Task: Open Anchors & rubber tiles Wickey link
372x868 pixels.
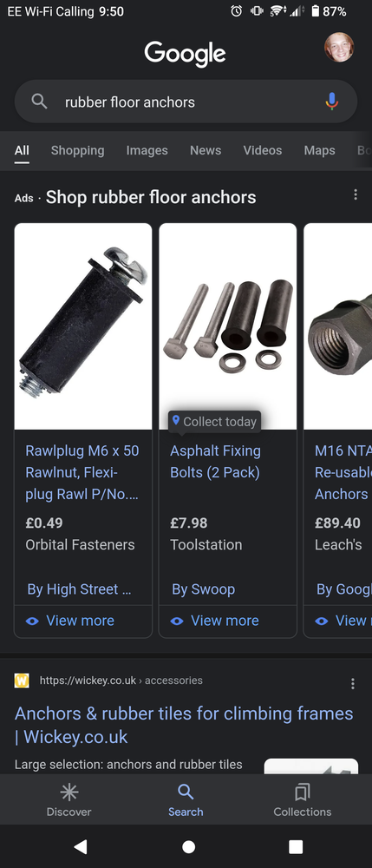Action: pos(184,725)
